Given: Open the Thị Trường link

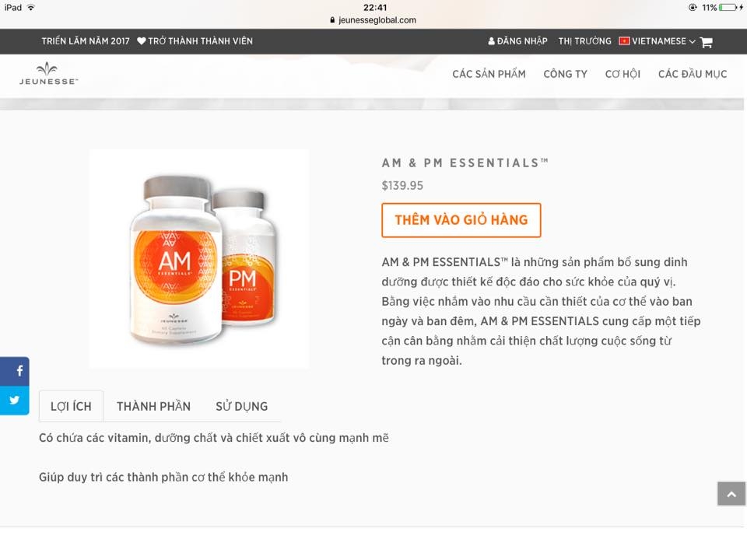Looking at the screenshot, I should (x=584, y=41).
